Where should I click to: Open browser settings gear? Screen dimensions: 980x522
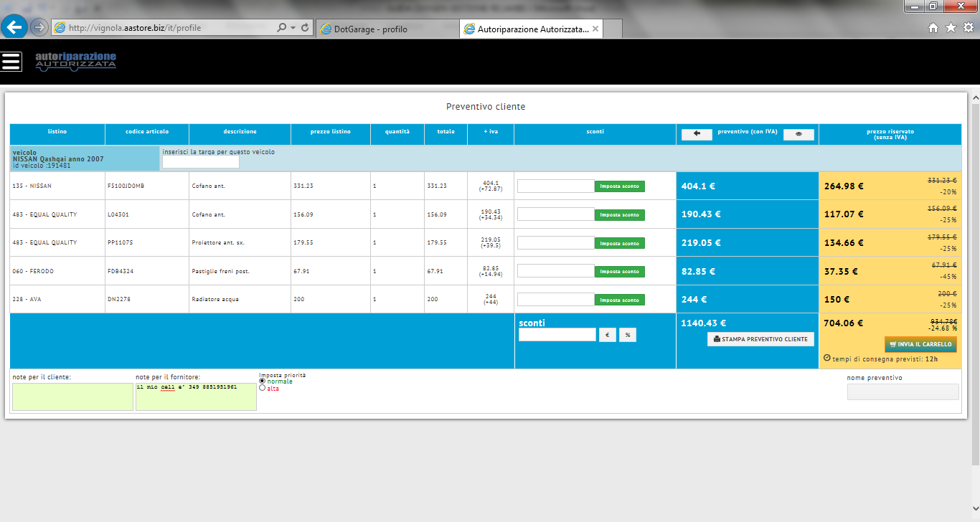pos(968,28)
